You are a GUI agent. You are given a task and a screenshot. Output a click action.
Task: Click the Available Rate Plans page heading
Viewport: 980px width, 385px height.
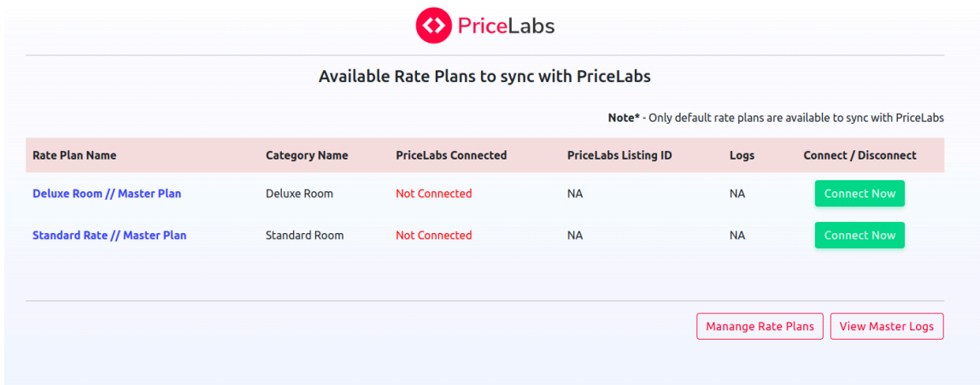pyautogui.click(x=485, y=76)
